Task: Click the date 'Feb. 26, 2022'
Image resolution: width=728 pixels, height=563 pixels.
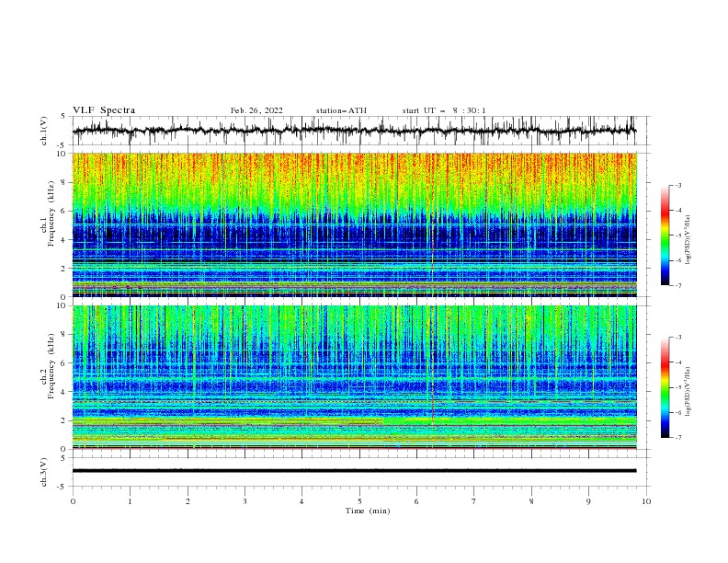Action: 256,110
